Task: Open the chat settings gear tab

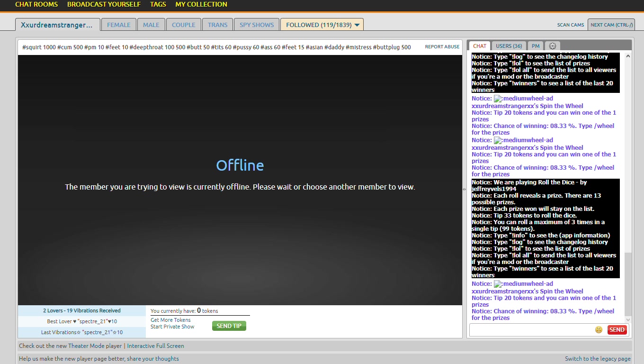Action: pyautogui.click(x=552, y=46)
